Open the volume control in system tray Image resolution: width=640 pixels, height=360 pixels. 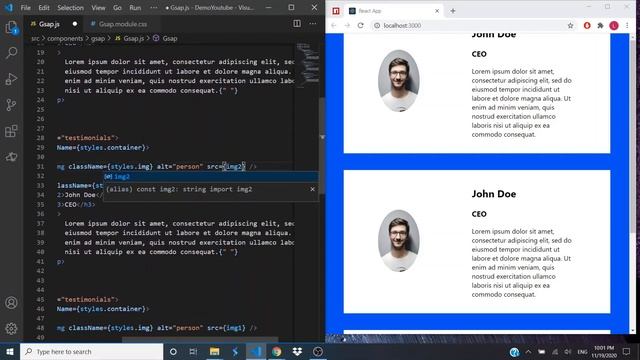click(x=568, y=351)
